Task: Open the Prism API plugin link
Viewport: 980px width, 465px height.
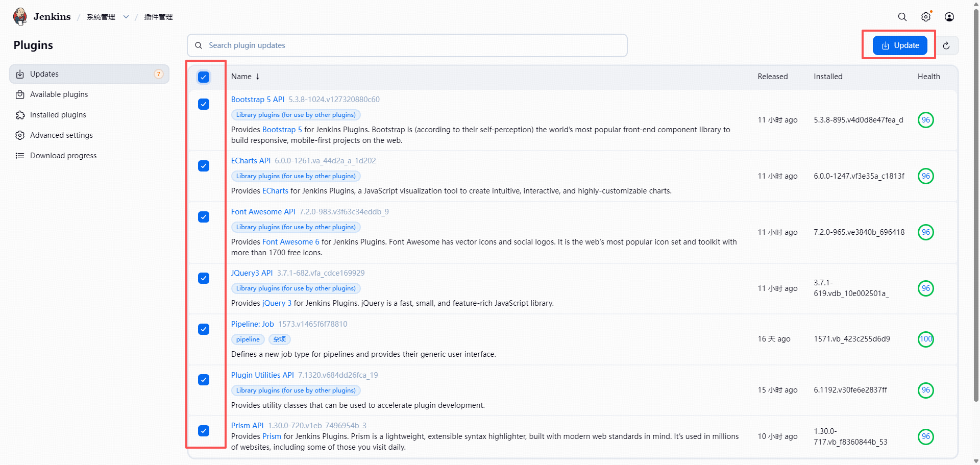Action: (x=248, y=426)
